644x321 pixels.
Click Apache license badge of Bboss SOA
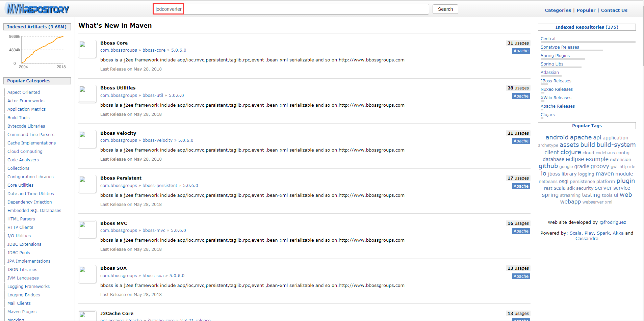click(x=521, y=276)
